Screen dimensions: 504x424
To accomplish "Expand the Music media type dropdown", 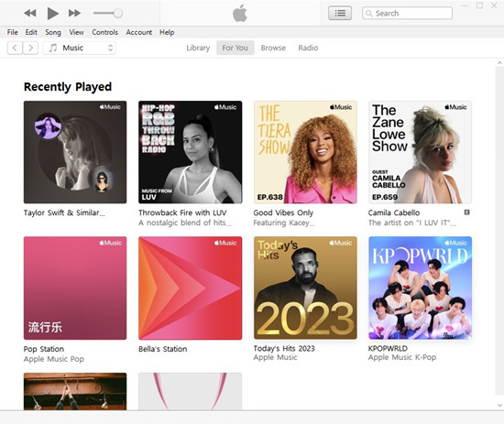I will click(80, 48).
